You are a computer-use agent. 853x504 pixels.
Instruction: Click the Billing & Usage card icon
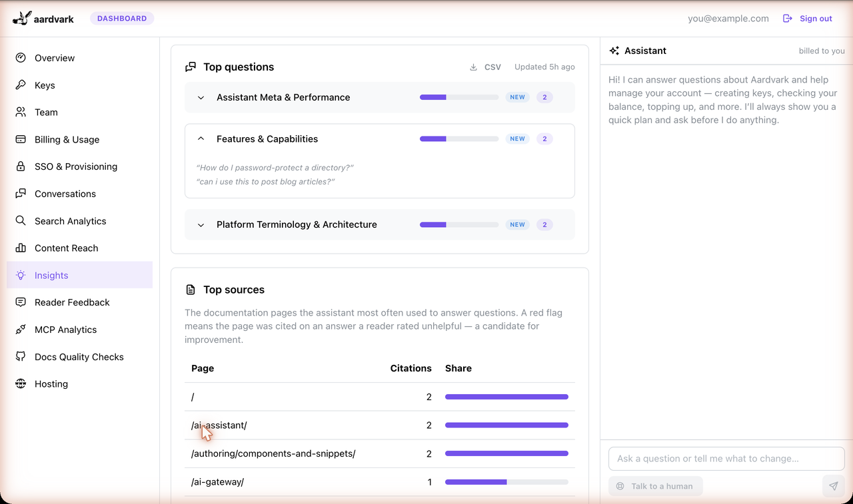(21, 140)
